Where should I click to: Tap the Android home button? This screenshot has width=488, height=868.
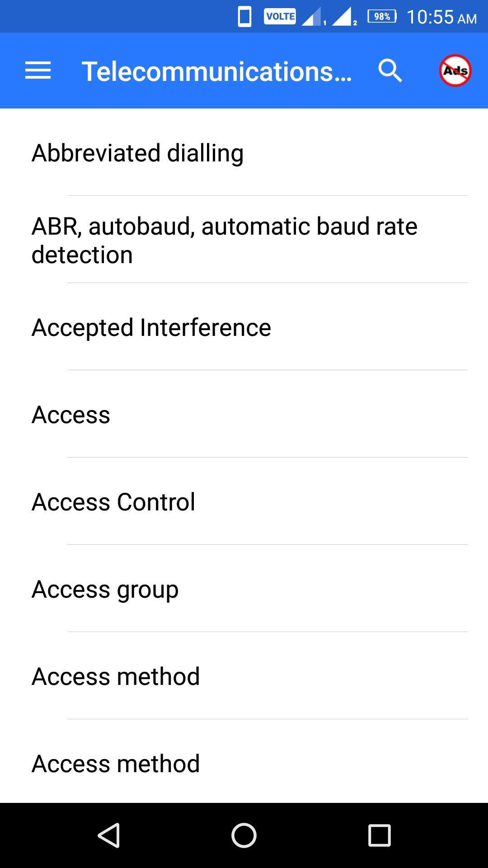point(244,835)
